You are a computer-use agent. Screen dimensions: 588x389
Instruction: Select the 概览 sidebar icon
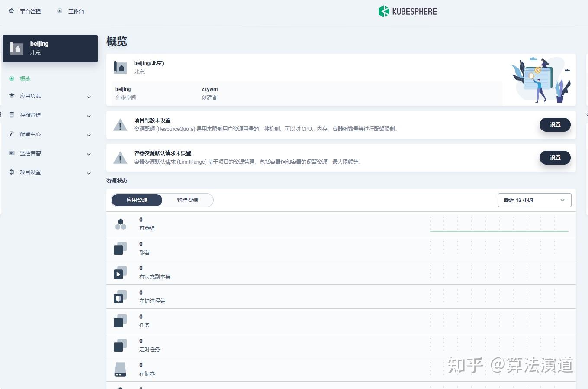(11, 78)
